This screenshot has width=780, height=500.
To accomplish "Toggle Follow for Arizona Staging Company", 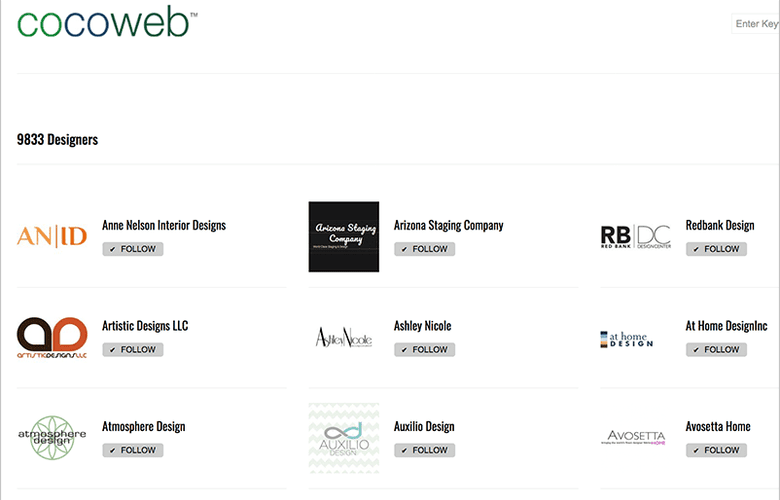I will click(424, 249).
